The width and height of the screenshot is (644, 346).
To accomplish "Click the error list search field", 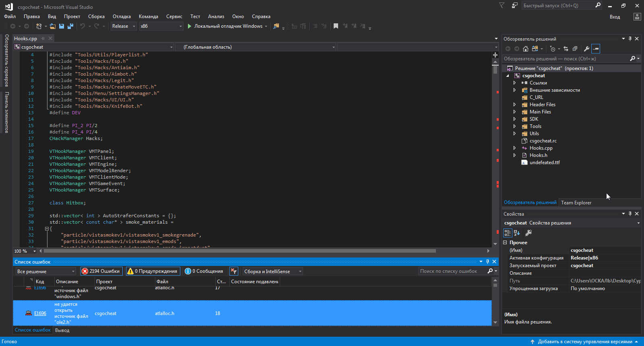I will pyautogui.click(x=452, y=272).
